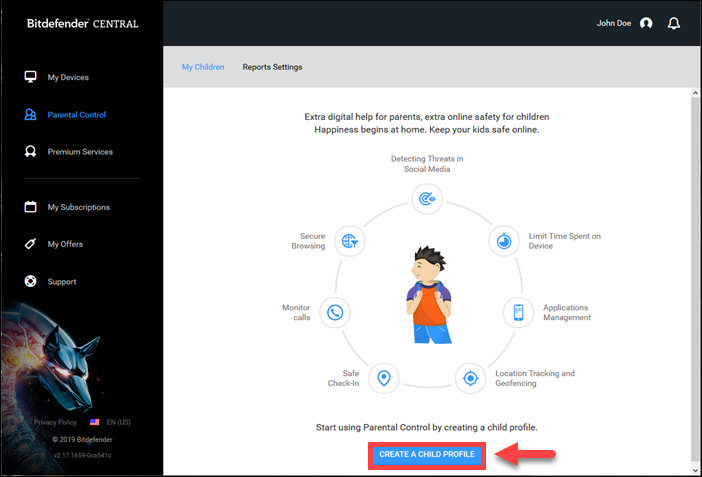Click the My Subscriptions calendar icon
The width and height of the screenshot is (702, 477).
(x=30, y=206)
